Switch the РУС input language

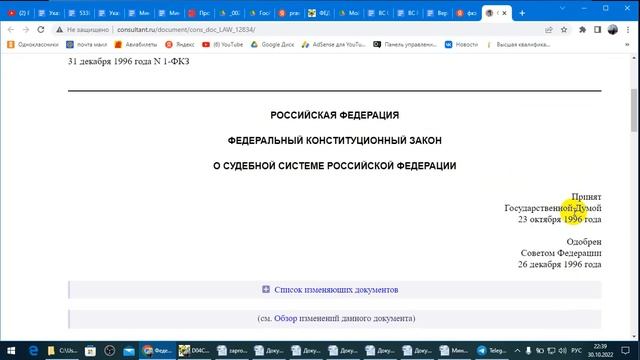576,351
